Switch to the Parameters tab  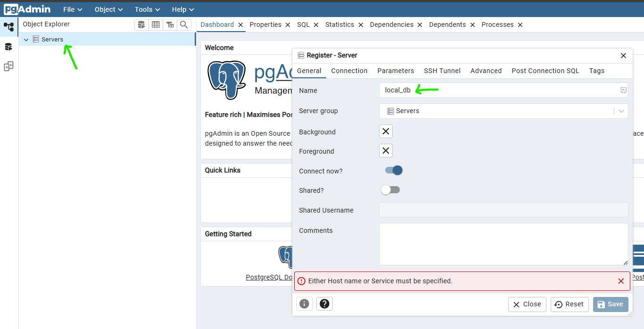396,71
